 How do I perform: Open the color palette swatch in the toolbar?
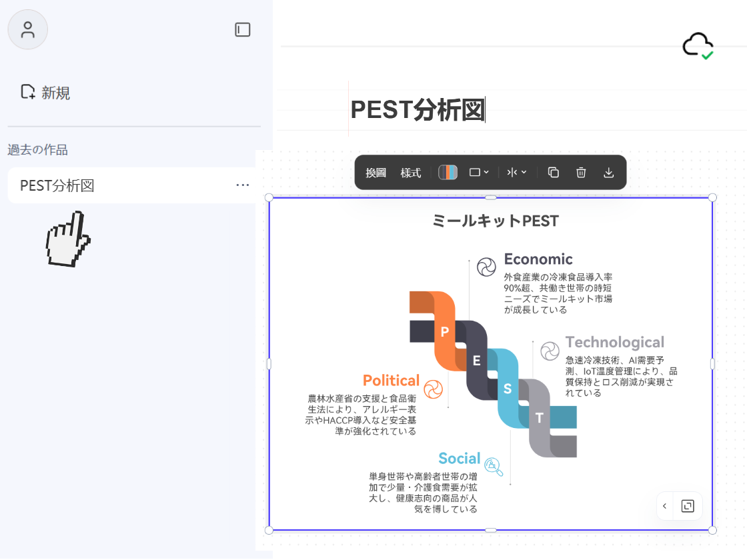pos(448,172)
